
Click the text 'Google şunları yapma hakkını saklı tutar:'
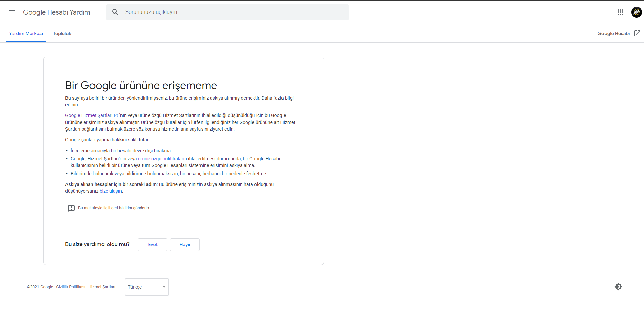click(x=107, y=140)
